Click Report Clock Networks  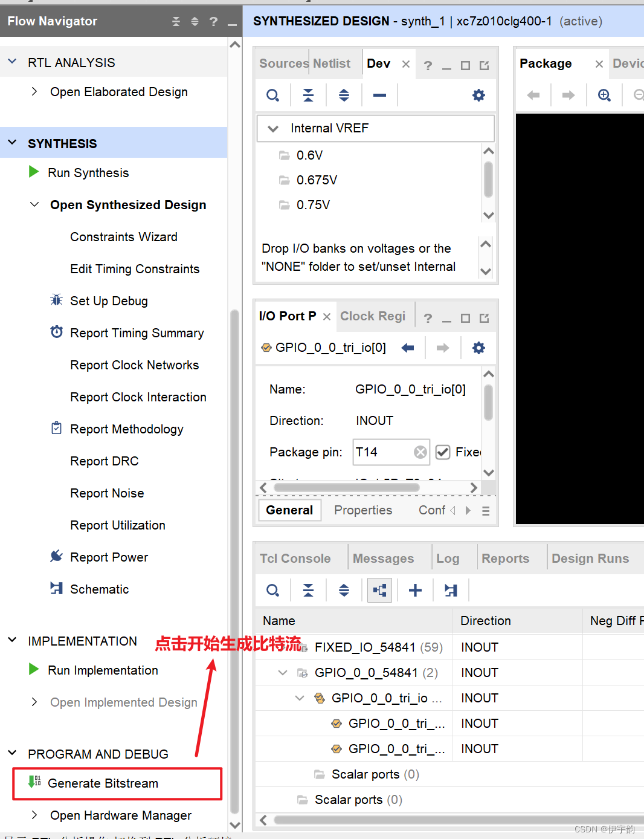(135, 365)
